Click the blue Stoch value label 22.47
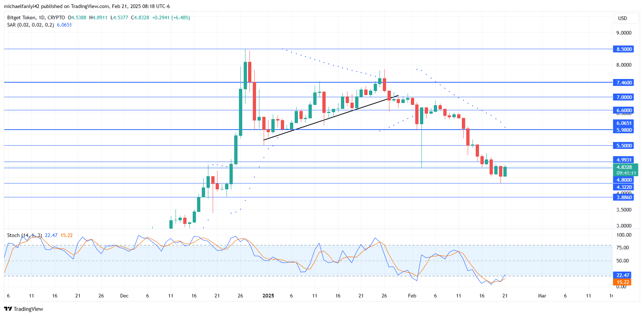Image resolution: width=644 pixels, height=316 pixels. [623, 275]
